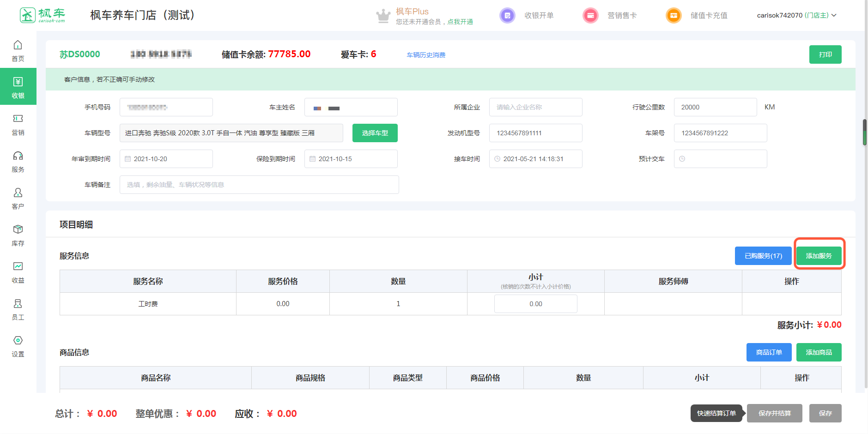The width and height of the screenshot is (868, 434).
Task: Open the 首页 home icon in sidebar
Action: point(18,50)
